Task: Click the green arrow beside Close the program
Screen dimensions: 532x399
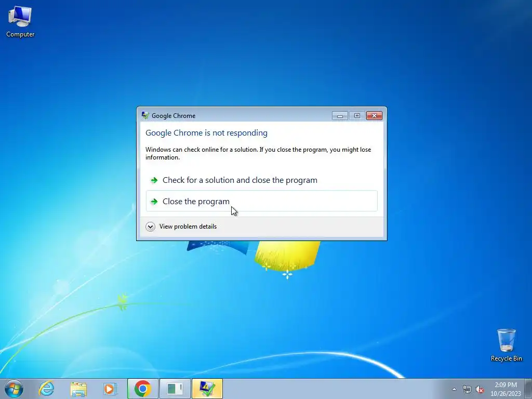Action: [154, 202]
